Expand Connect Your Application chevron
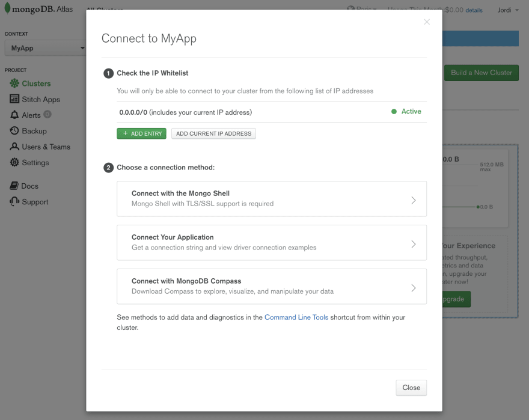The width and height of the screenshot is (529, 420). coord(414,244)
